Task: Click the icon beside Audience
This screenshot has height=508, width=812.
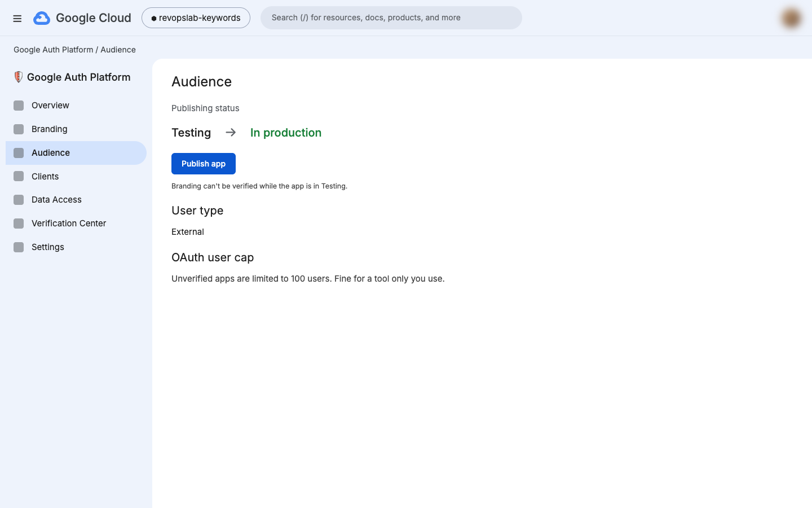Action: point(19,153)
